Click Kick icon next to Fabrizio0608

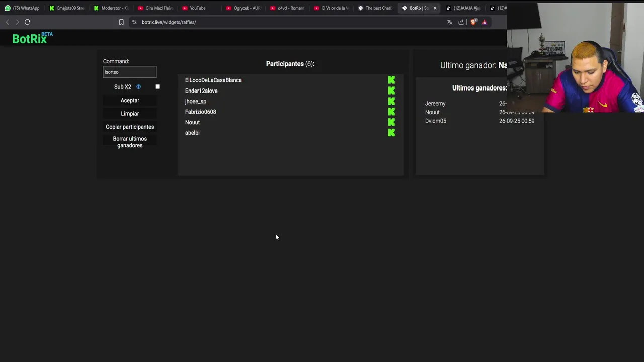point(391,112)
